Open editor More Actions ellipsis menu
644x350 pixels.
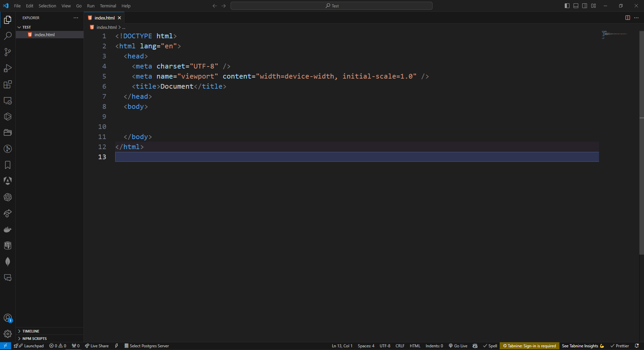pos(636,18)
